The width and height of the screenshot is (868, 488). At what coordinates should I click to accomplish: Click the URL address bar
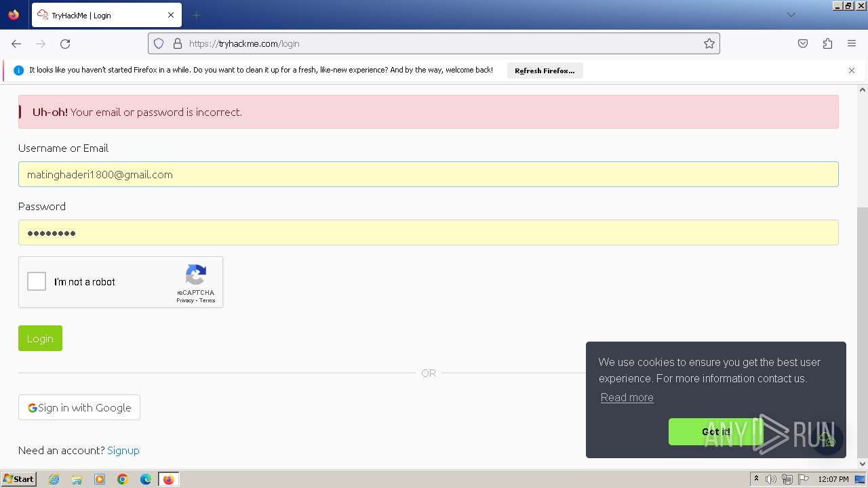[x=434, y=43]
